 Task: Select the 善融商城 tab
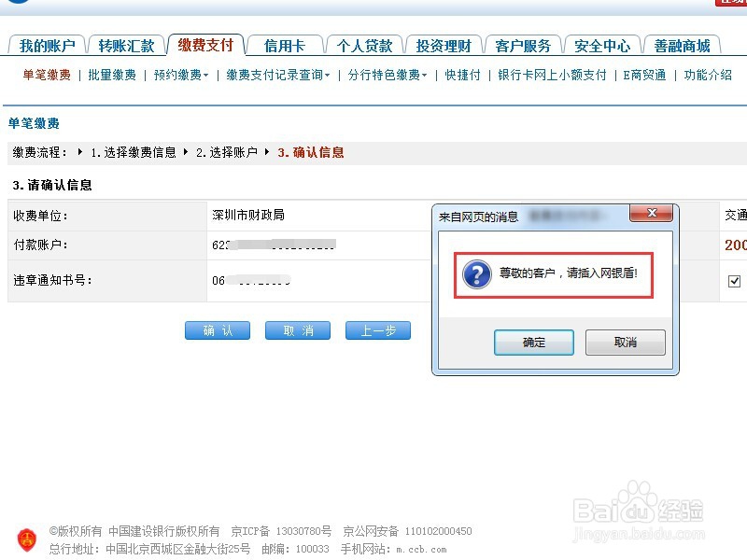[681, 43]
